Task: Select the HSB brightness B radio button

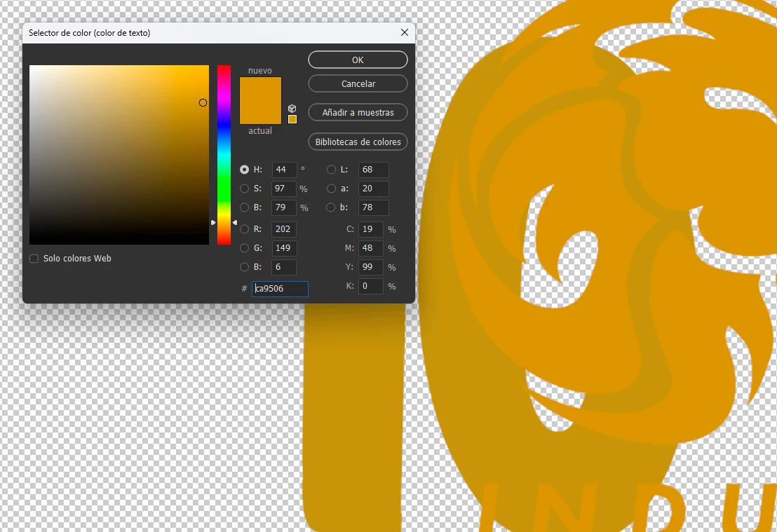Action: coord(244,207)
